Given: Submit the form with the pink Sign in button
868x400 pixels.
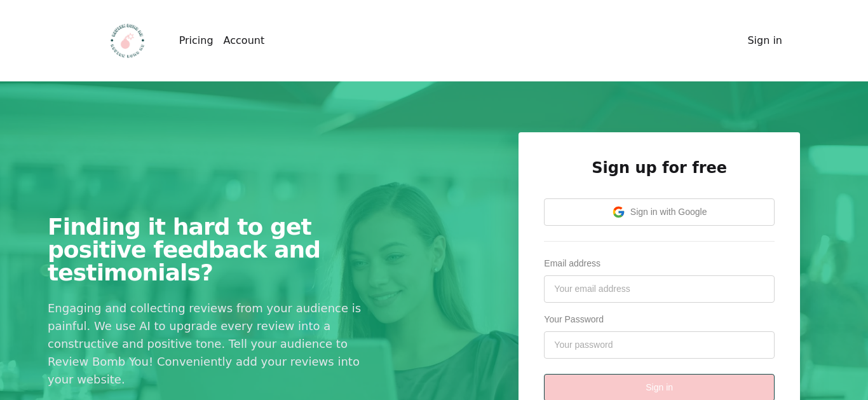Looking at the screenshot, I should click(659, 387).
